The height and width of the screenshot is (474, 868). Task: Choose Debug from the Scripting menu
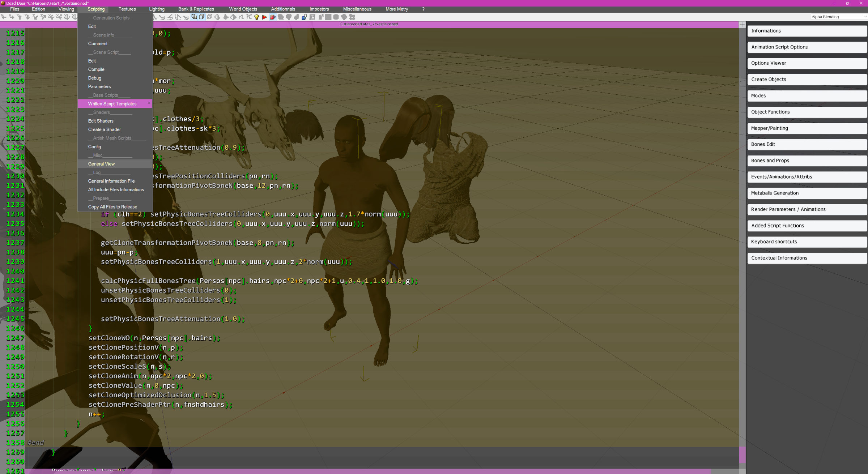[115, 78]
